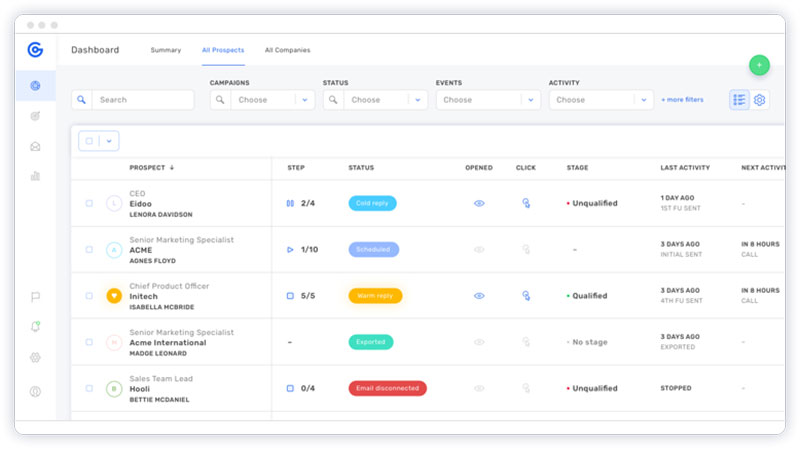Image resolution: width=800 pixels, height=449 pixels.
Task: Click the link click icon in Initech row
Action: click(x=526, y=295)
